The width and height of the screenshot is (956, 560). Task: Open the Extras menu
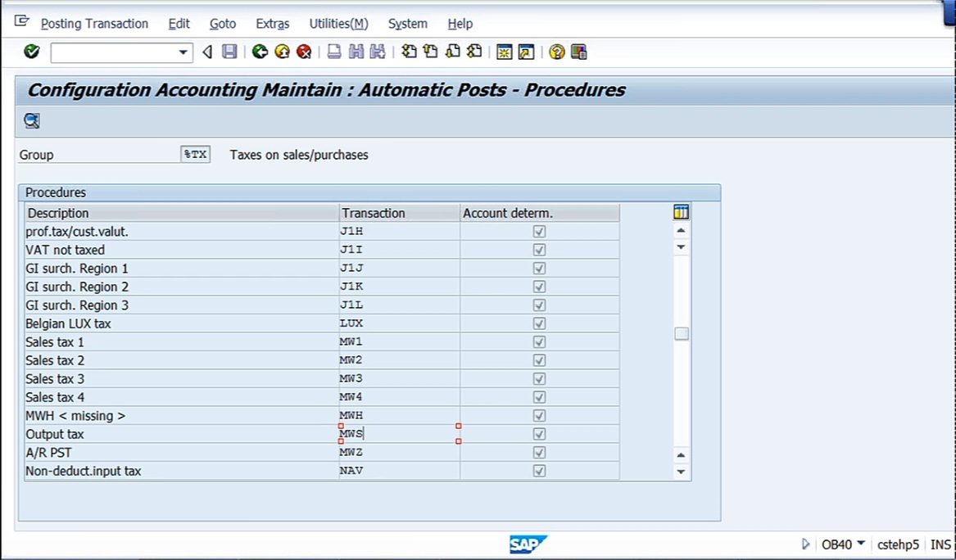(x=273, y=24)
